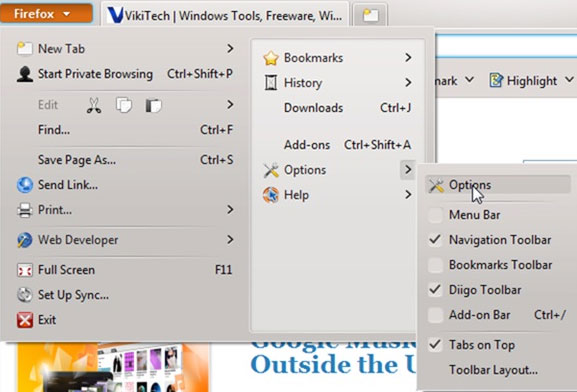Toggle Navigation Toolbar checkmark

pos(435,240)
